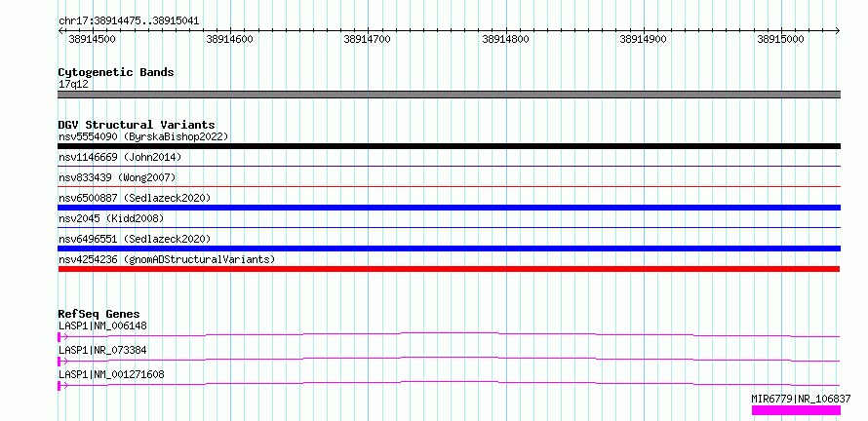Click the 17q12 band label
The image size is (868, 421).
73,85
